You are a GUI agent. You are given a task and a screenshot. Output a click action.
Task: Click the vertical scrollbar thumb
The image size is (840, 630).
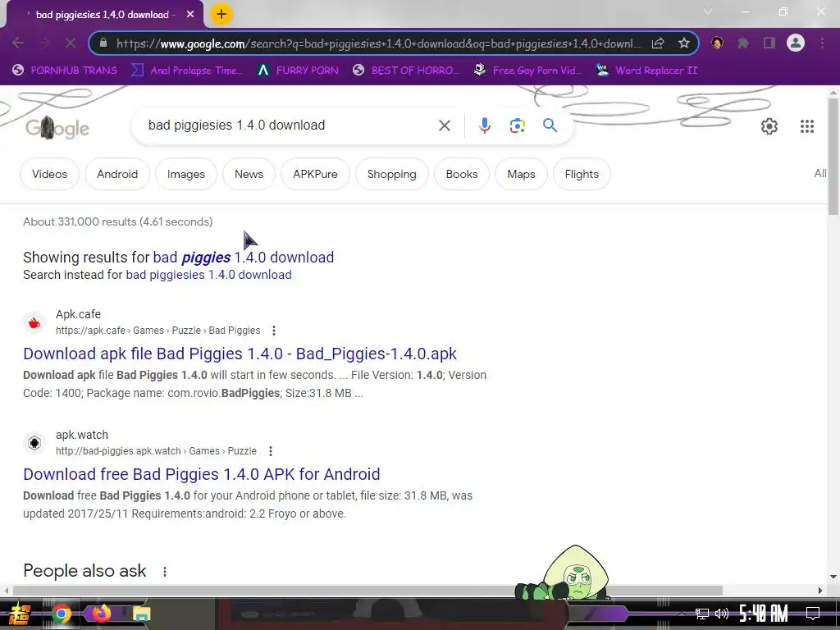coord(833,157)
